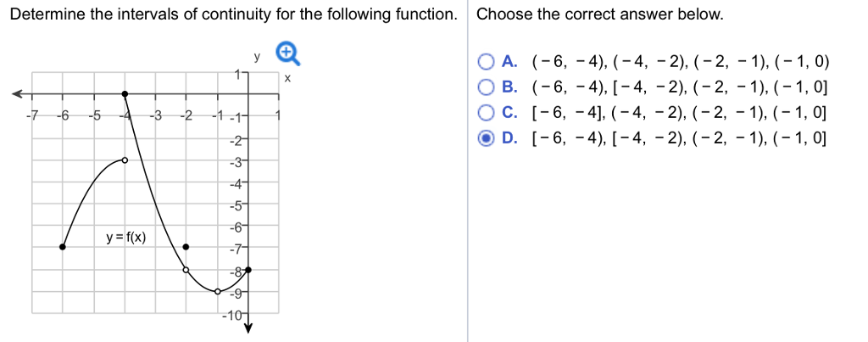Screen dimensions: 868x342
Task: Click the open circle on the curve at x = −2
Action: (x=186, y=269)
